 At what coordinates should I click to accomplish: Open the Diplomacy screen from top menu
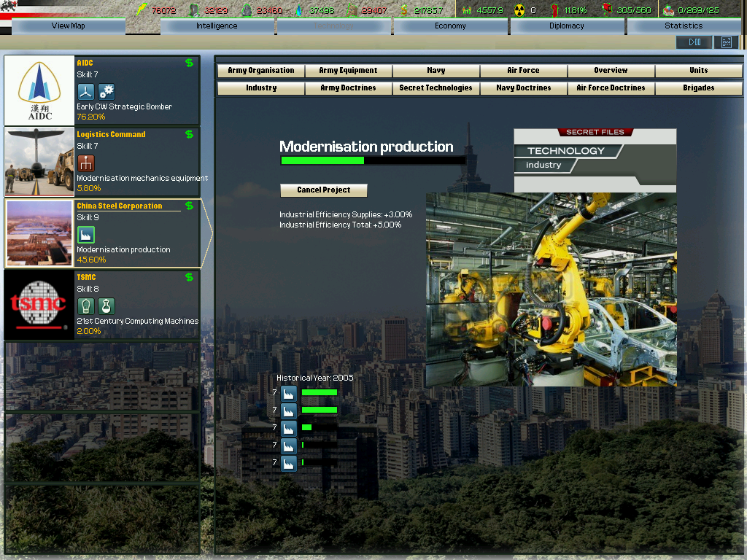click(567, 26)
